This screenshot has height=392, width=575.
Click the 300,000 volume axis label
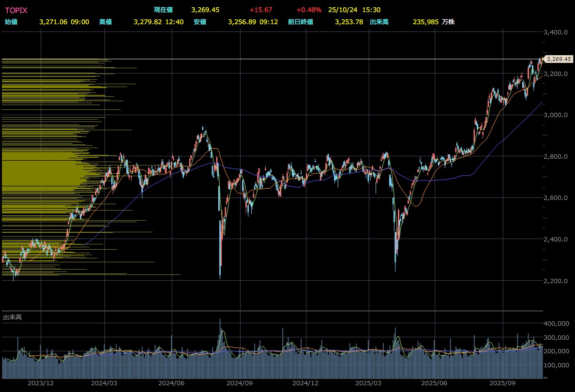point(557,337)
